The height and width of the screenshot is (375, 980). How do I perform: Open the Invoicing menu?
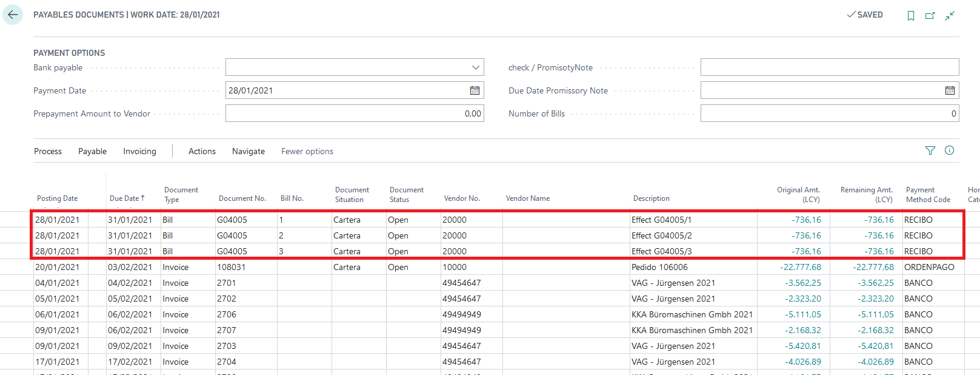pyautogui.click(x=139, y=151)
